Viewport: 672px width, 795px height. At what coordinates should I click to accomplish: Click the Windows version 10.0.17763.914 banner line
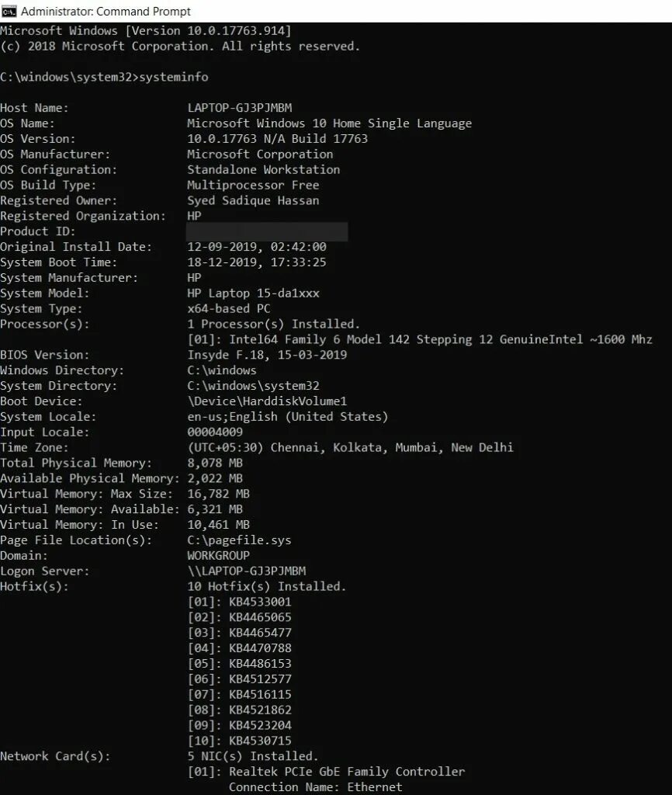point(145,31)
